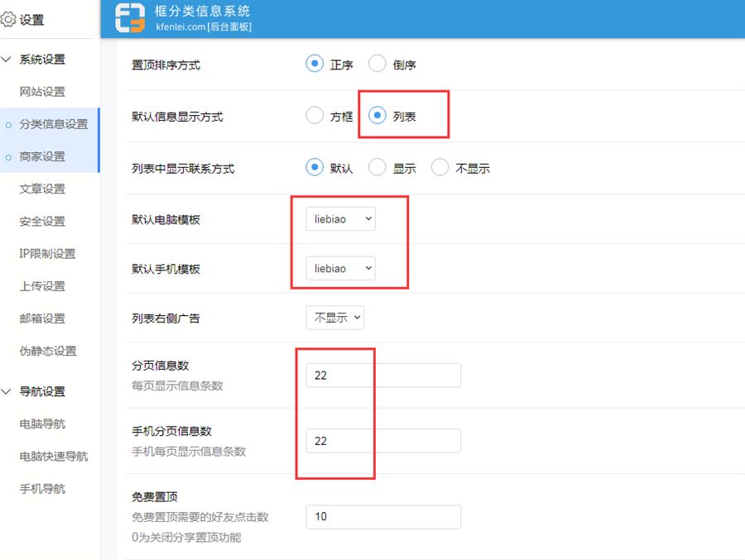745x560 pixels.
Task: Open 商家设置 in the sidebar
Action: pyautogui.click(x=42, y=156)
